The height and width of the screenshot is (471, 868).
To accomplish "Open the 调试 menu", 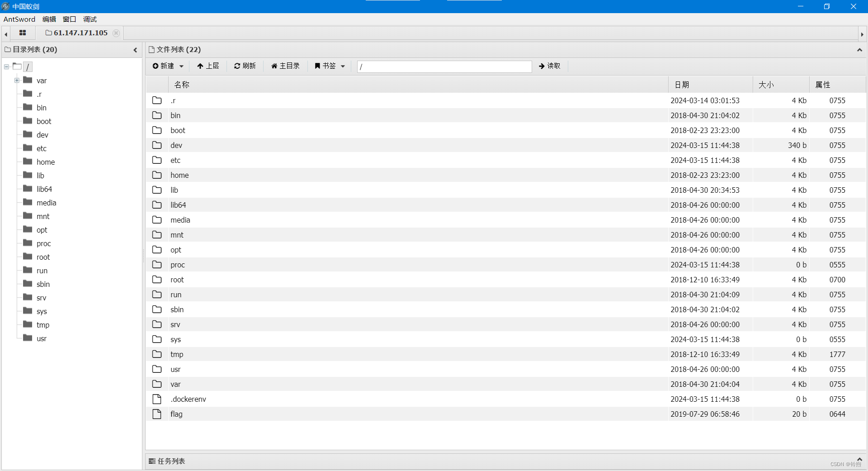I will (x=90, y=19).
